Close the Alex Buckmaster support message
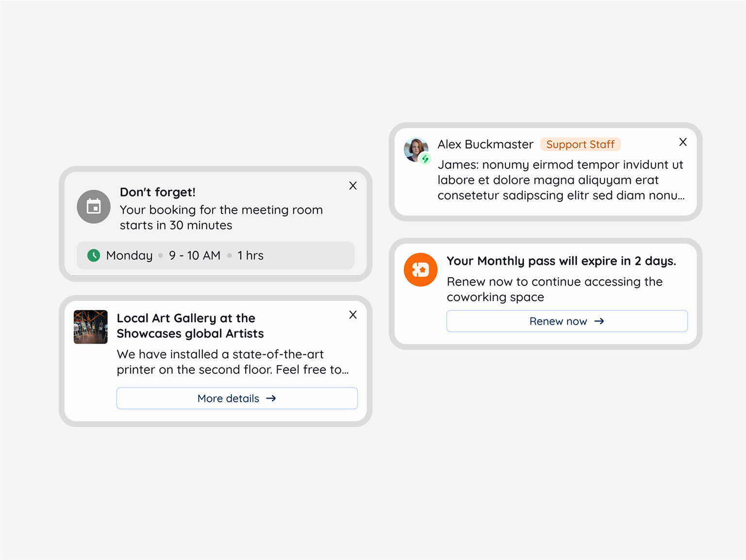The width and height of the screenshot is (746, 560). (683, 142)
